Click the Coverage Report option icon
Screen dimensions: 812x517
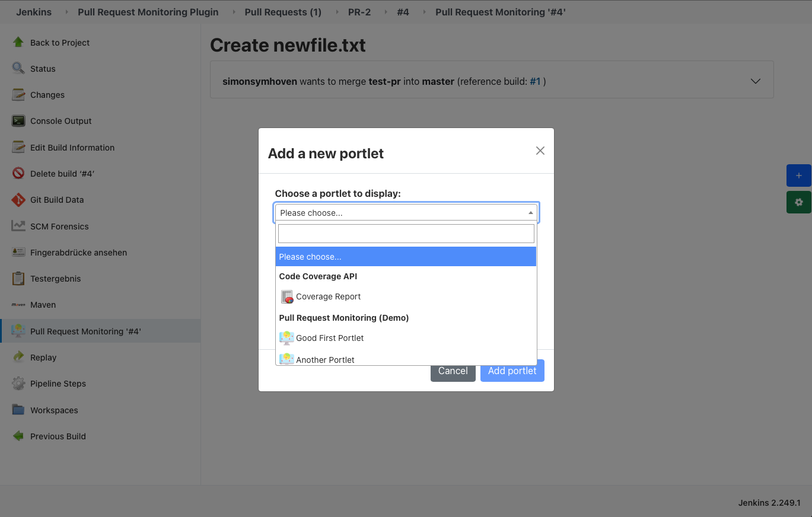(x=287, y=296)
